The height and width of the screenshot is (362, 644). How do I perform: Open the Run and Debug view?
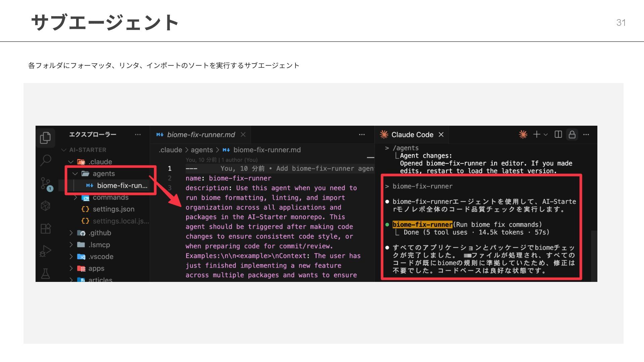point(46,251)
